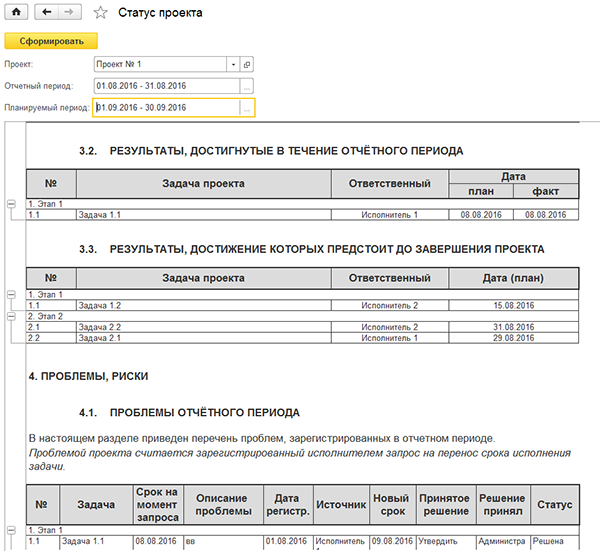The image size is (600, 551).
Task: Select the Исполнитель 1 cell for Задача 2.1
Action: pos(389,337)
